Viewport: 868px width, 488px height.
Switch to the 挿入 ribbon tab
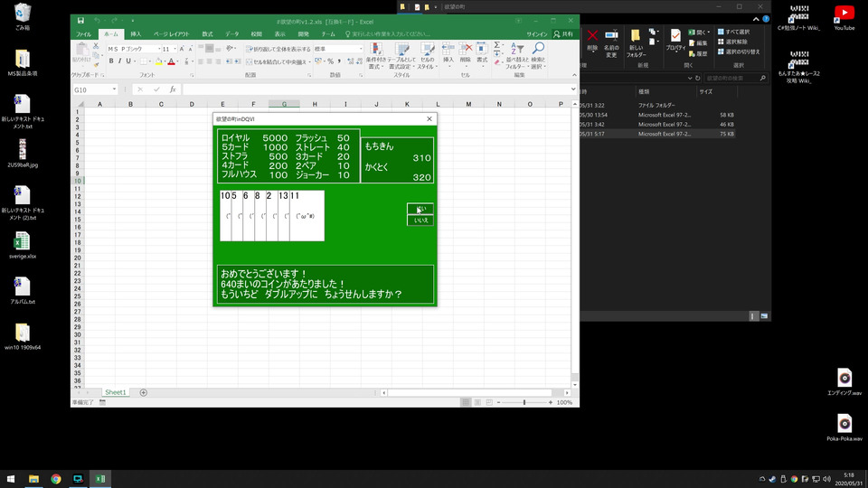136,33
